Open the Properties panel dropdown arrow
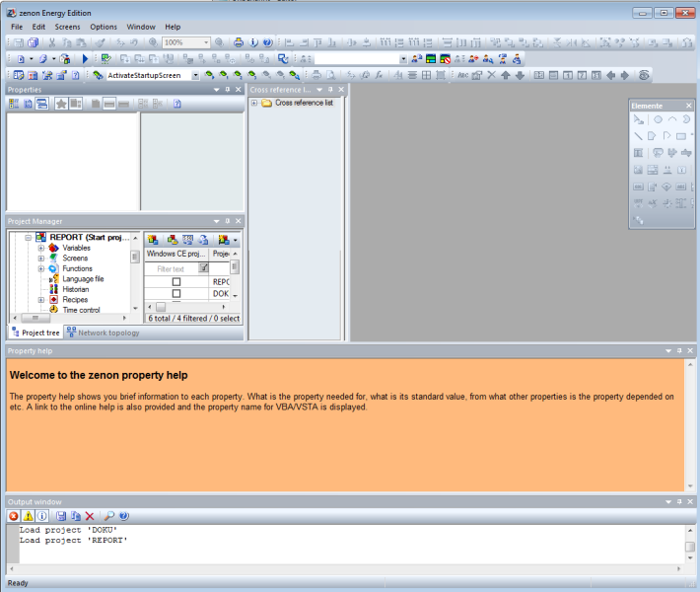700x592 pixels. [x=217, y=90]
